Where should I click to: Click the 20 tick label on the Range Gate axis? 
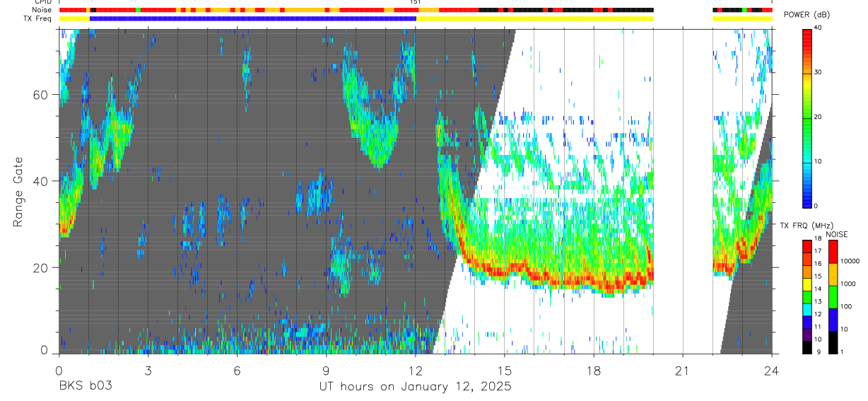pyautogui.click(x=41, y=267)
